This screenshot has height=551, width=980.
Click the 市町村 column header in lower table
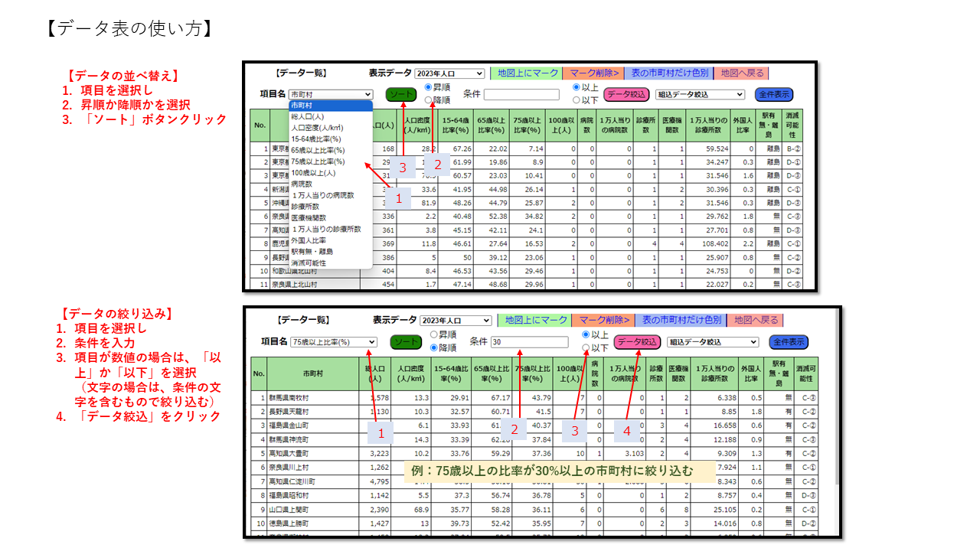pos(312,373)
